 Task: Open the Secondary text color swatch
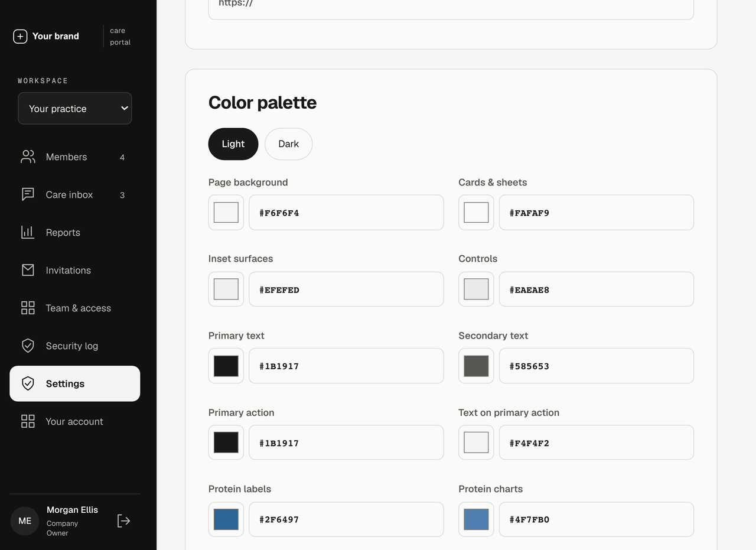pos(476,366)
